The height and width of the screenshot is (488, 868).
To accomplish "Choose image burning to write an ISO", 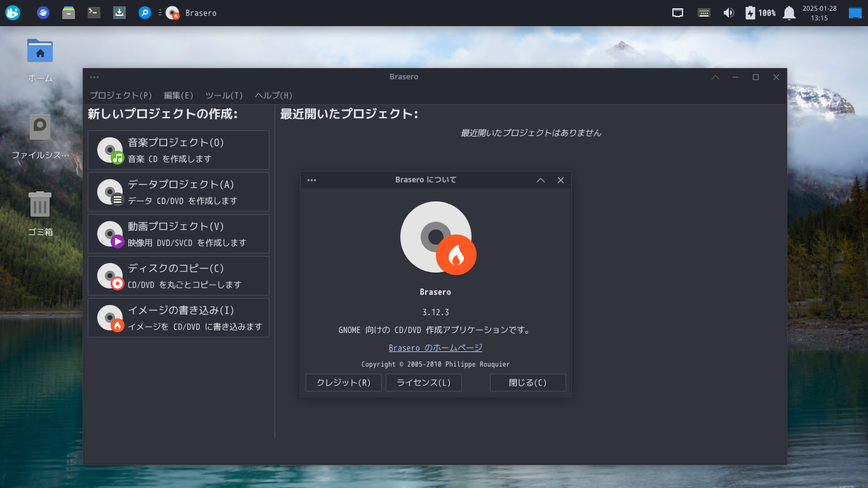I will coord(178,318).
